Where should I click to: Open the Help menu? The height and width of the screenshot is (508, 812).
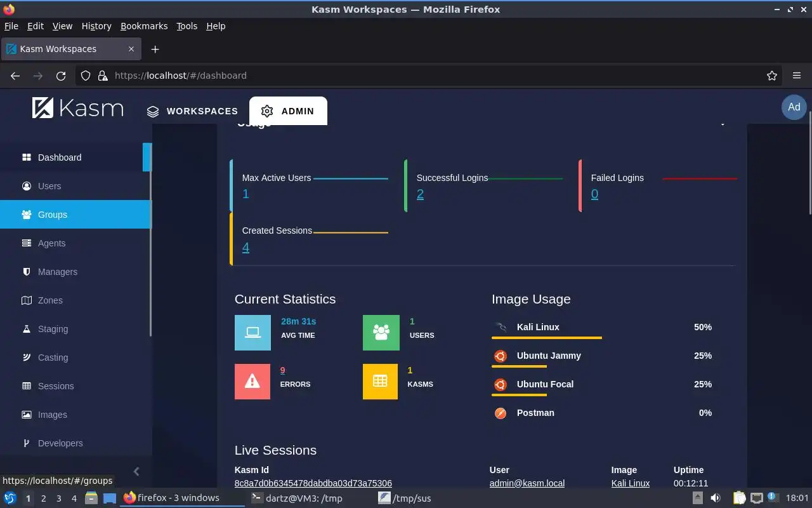pyautogui.click(x=216, y=26)
